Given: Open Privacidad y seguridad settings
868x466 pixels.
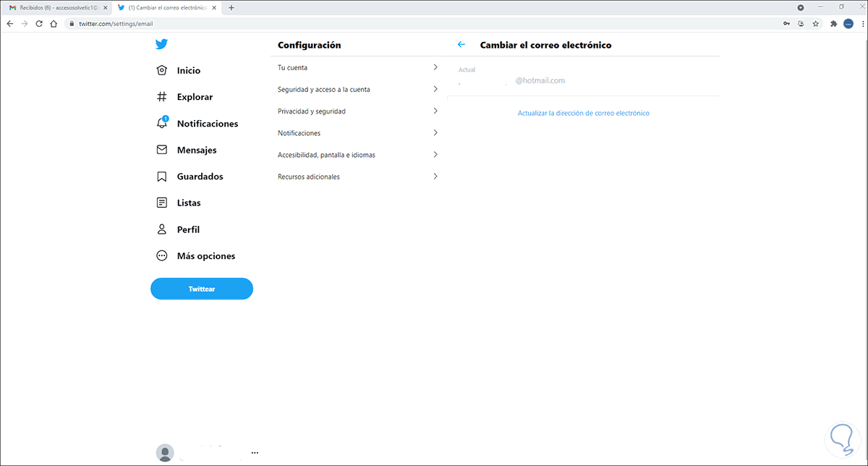Looking at the screenshot, I should point(358,111).
